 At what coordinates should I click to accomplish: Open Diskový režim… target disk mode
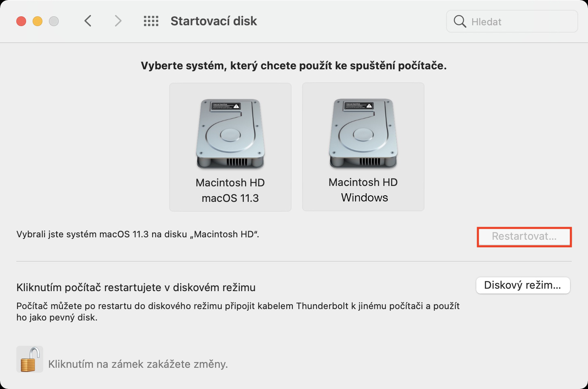pos(523,285)
